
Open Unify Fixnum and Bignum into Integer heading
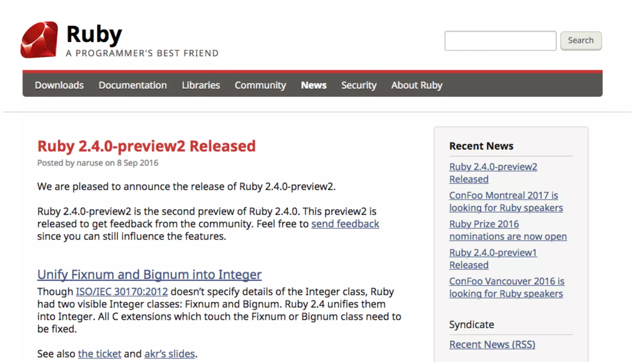(x=149, y=274)
